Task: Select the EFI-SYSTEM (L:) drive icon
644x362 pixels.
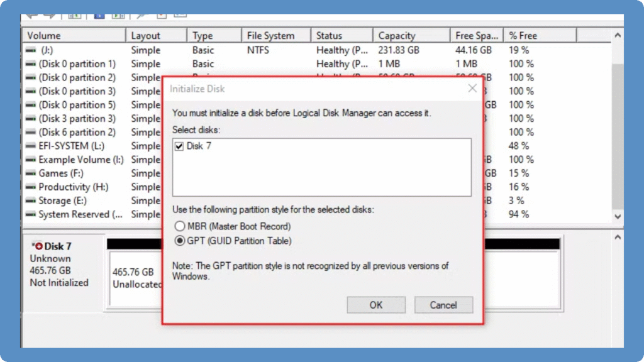Action: click(31, 146)
